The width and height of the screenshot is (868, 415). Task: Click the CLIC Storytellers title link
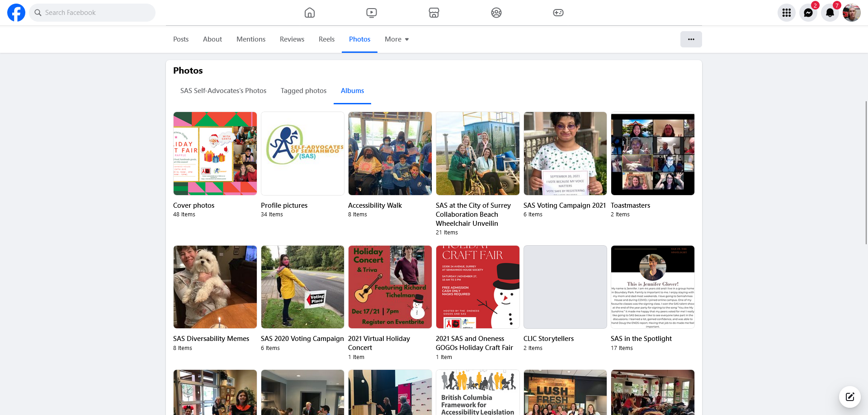[x=548, y=339]
